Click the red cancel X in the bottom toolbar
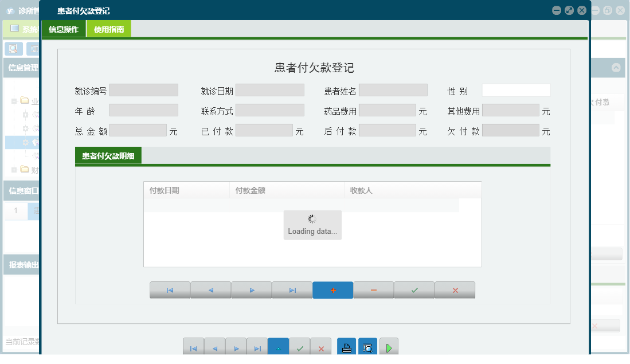The width and height of the screenshot is (630, 364). pyautogui.click(x=320, y=346)
